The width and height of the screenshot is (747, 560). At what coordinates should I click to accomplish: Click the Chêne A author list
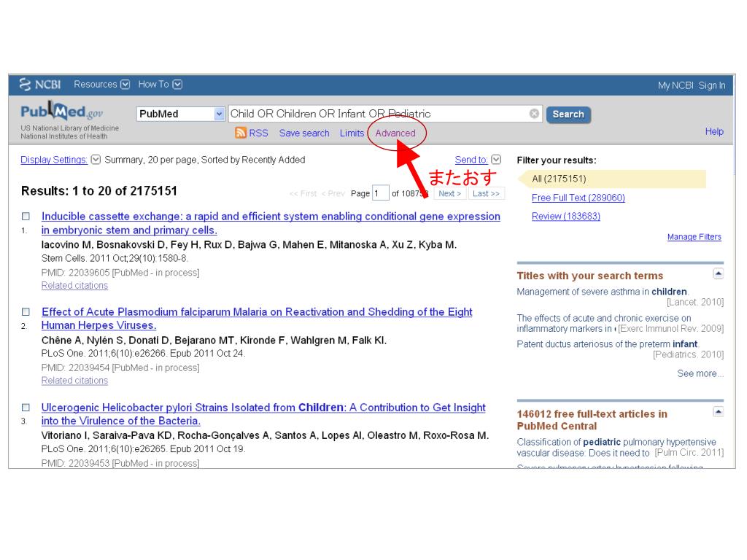(214, 341)
